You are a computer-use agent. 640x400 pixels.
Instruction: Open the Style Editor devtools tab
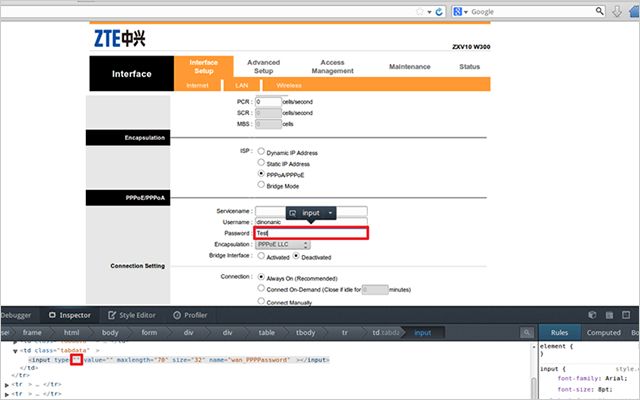131,315
